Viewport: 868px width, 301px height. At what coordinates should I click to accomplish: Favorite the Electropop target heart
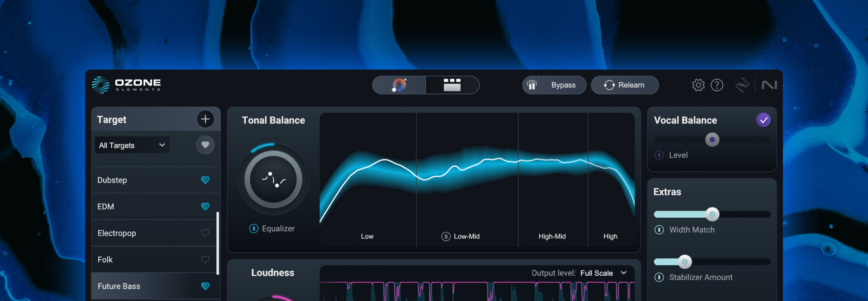pos(205,233)
